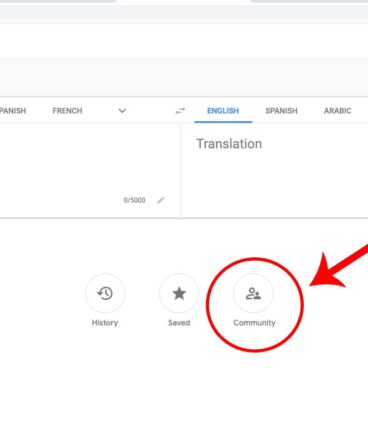This screenshot has height=445, width=368.
Task: Click the 0/5000 character counter
Action: (134, 200)
